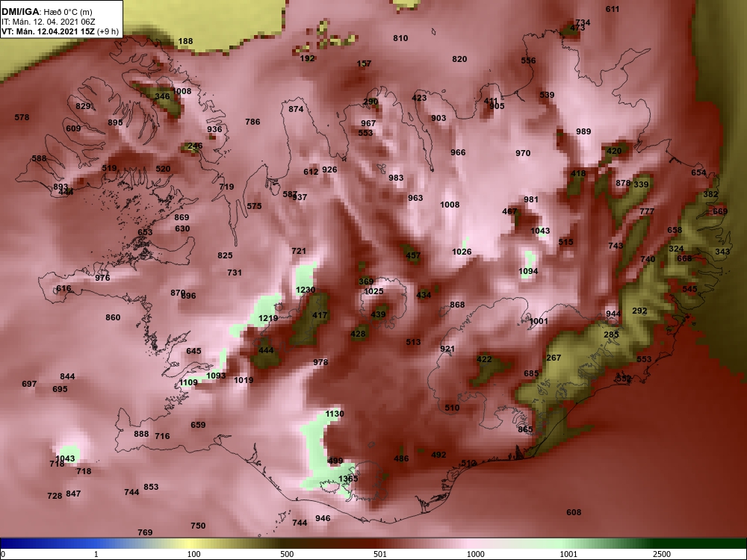Click the map value '611'
This screenshot has width=747, height=560.
(x=613, y=9)
